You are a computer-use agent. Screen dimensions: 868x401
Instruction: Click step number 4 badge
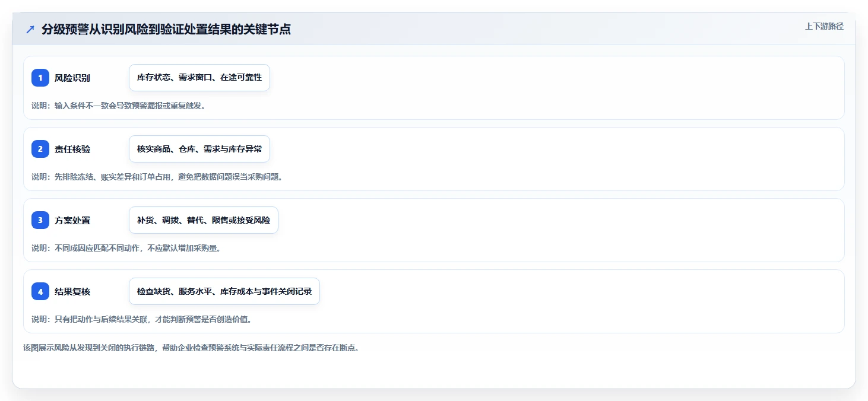point(40,291)
